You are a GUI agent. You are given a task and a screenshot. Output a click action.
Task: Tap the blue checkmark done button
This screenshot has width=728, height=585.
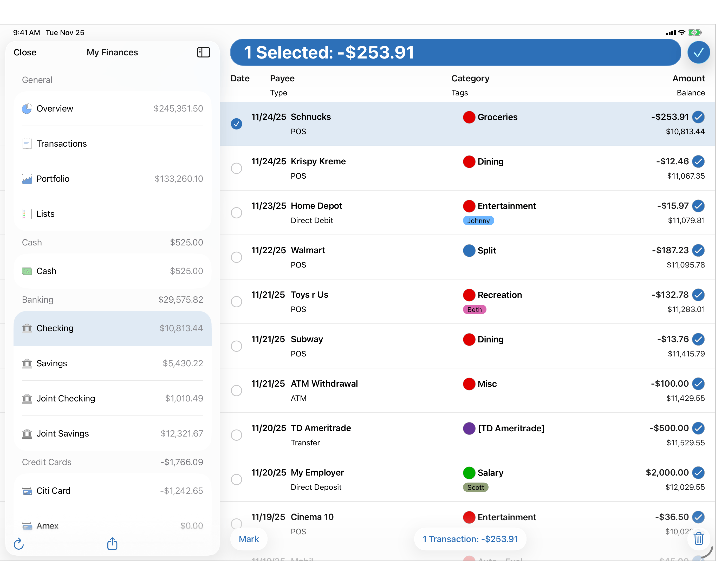click(x=698, y=52)
